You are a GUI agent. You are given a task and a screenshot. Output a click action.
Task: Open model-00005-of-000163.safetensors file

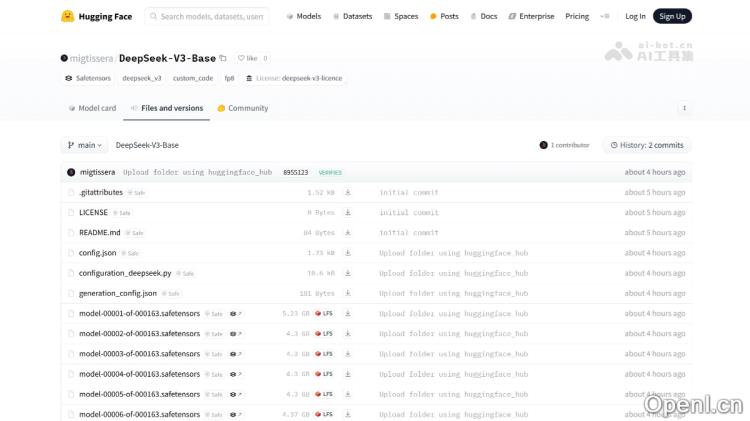coord(139,394)
